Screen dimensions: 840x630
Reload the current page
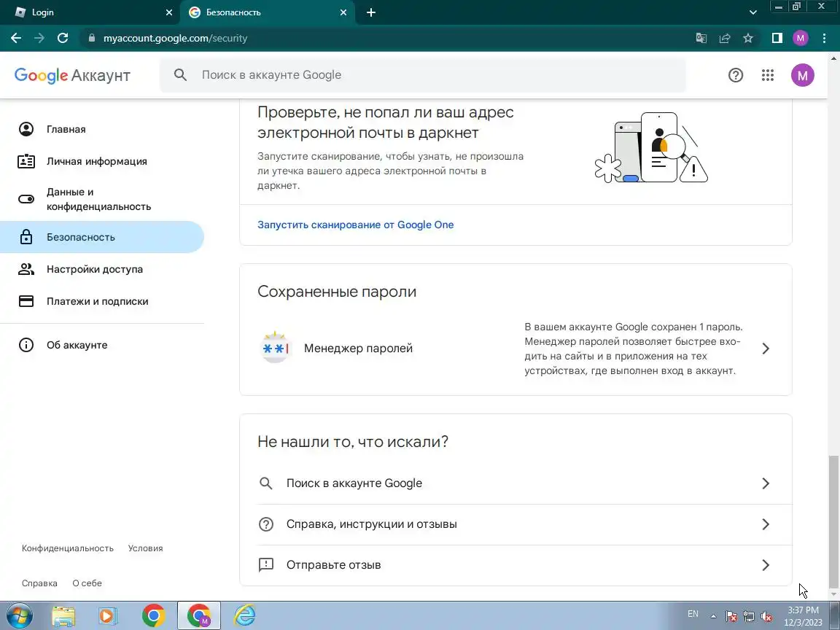tap(63, 38)
